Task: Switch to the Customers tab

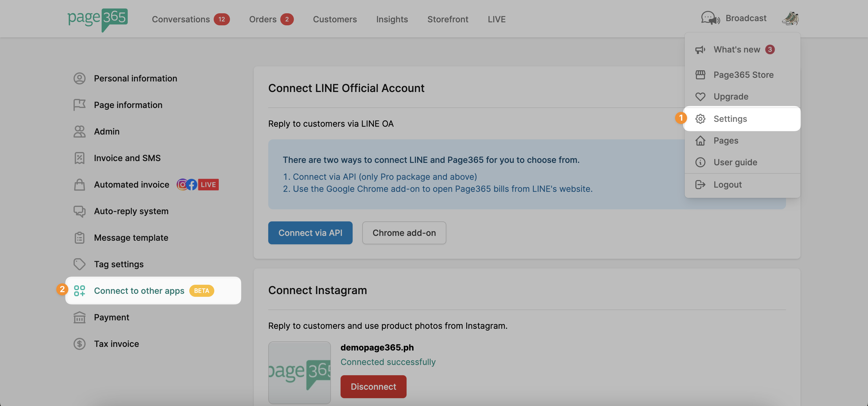Action: [x=335, y=19]
